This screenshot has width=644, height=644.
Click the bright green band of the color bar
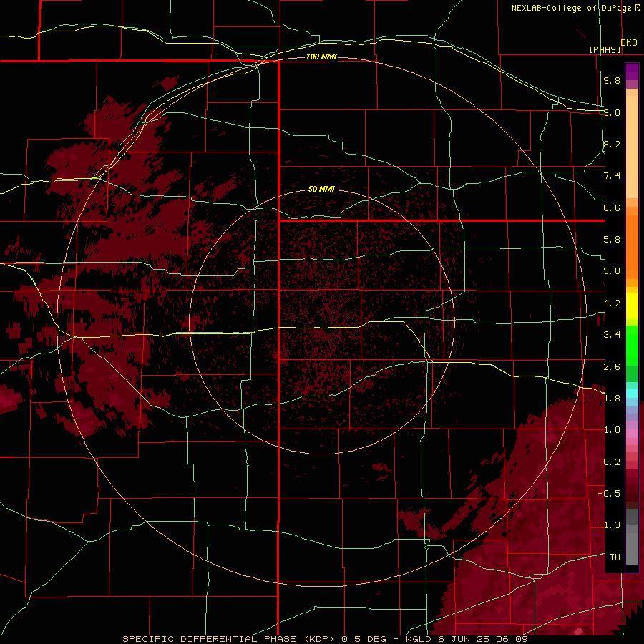(x=632, y=346)
